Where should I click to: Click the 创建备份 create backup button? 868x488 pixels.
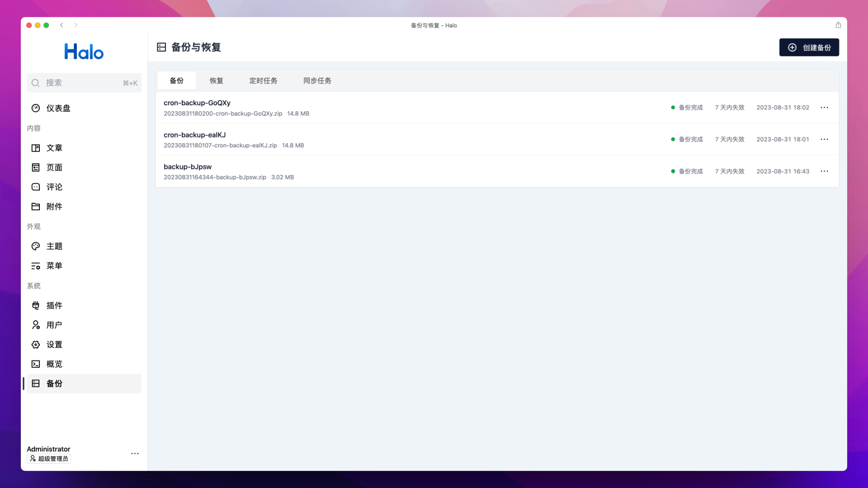click(809, 47)
